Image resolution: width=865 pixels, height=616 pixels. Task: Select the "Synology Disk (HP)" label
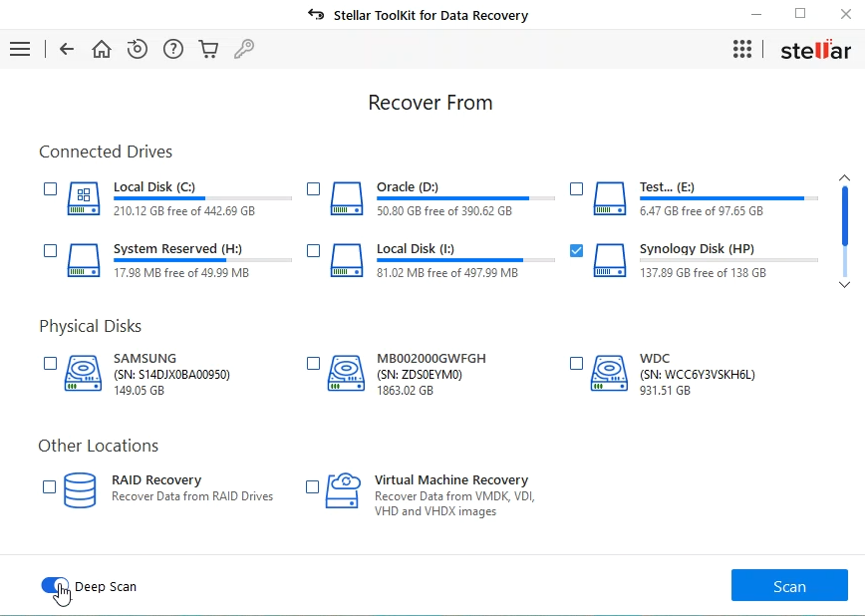(697, 249)
